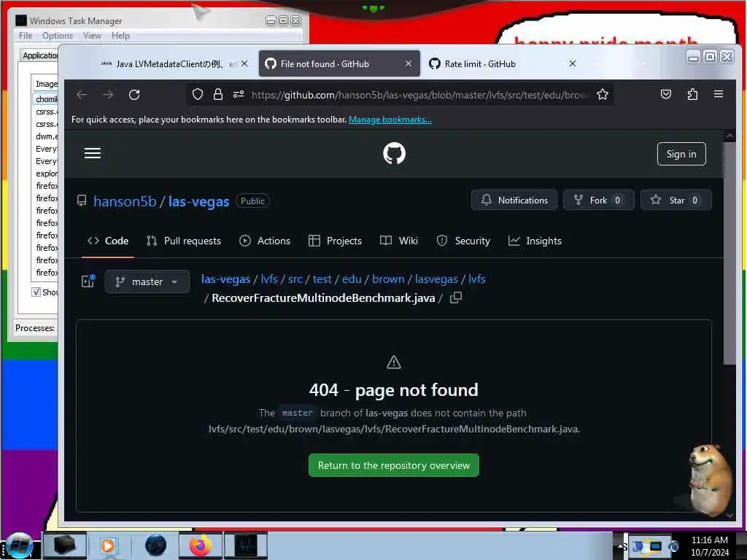Screen dimensions: 747x560
Task: Copy the file path with the copy icon
Action: pos(456,297)
